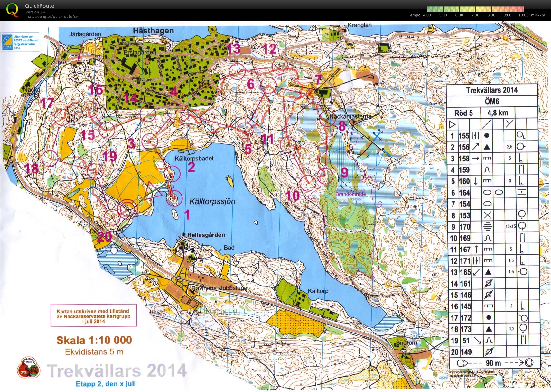The image size is (551, 392).
Task: Select the 4:00 tempo value
Action: click(427, 15)
